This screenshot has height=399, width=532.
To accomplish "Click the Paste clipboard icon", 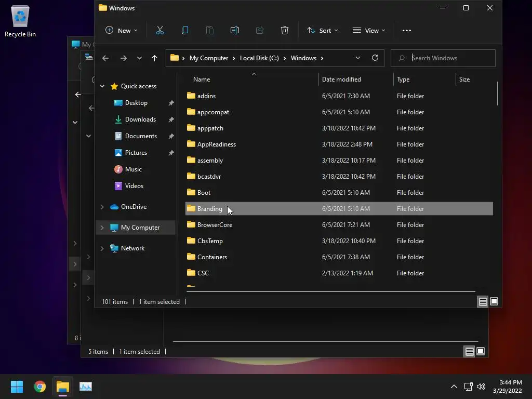I will click(x=210, y=31).
